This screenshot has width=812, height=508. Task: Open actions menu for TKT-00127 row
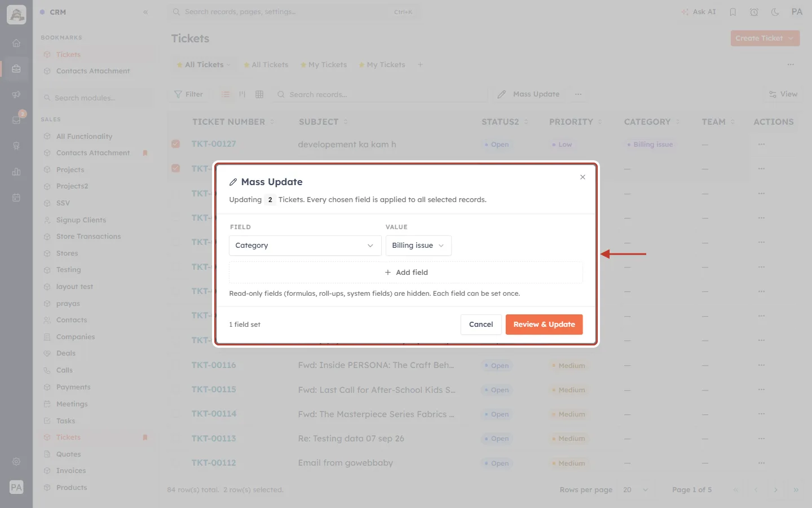pyautogui.click(x=761, y=144)
